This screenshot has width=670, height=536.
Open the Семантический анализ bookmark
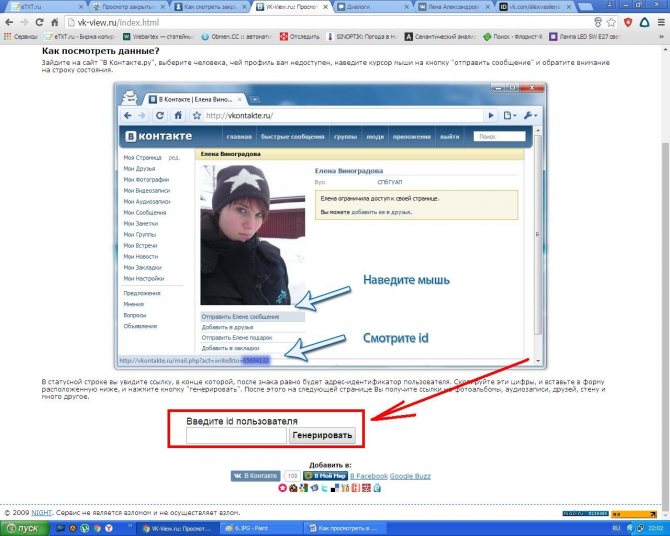440,37
